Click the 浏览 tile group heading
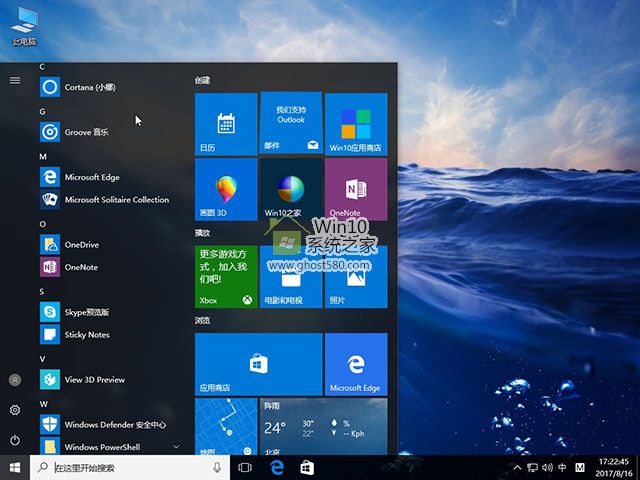 (x=202, y=320)
